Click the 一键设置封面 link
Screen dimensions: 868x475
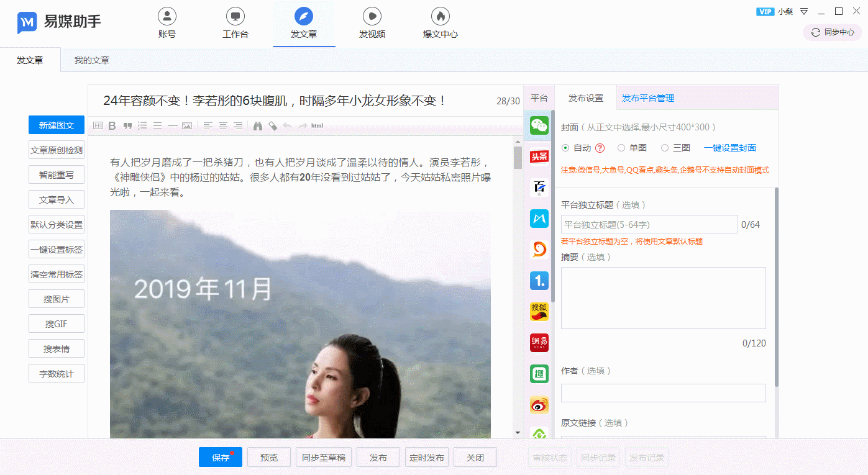pos(730,148)
